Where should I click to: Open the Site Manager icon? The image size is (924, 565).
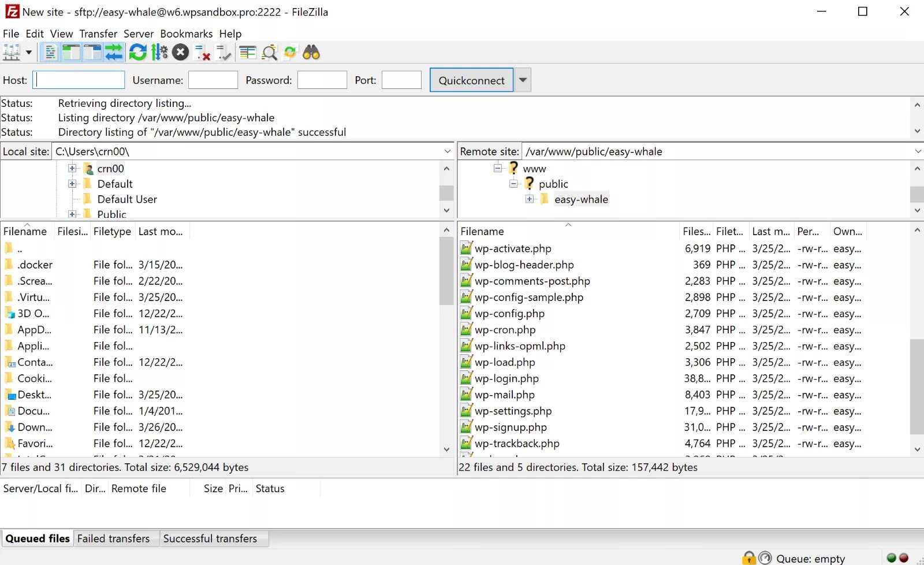coord(12,53)
